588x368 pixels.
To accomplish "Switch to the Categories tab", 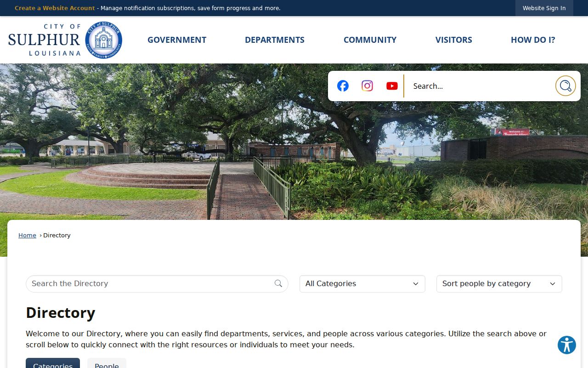I will tap(53, 363).
